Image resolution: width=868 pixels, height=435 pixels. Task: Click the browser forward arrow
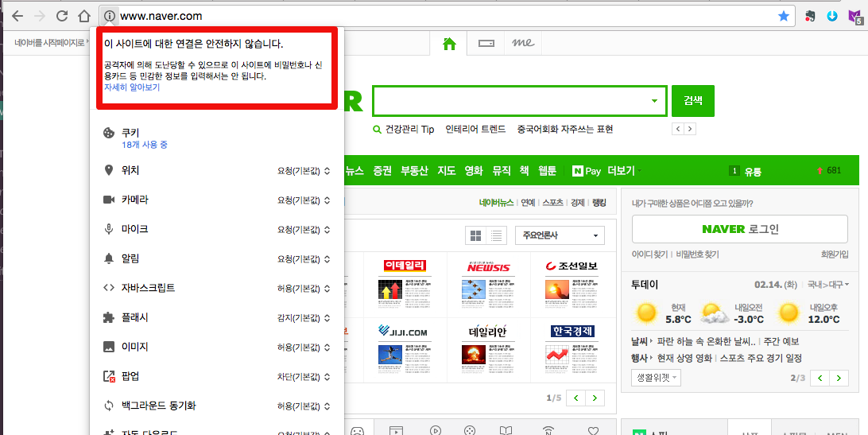click(40, 16)
